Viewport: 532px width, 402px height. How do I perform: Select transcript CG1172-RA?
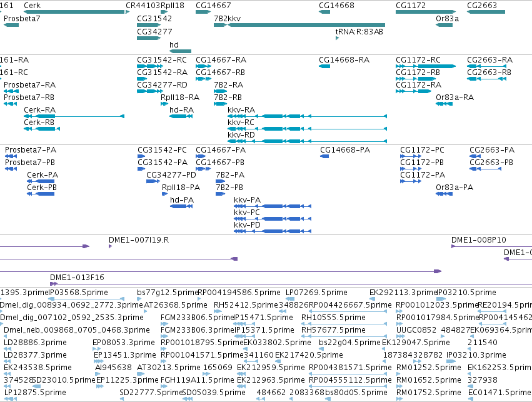(x=413, y=91)
